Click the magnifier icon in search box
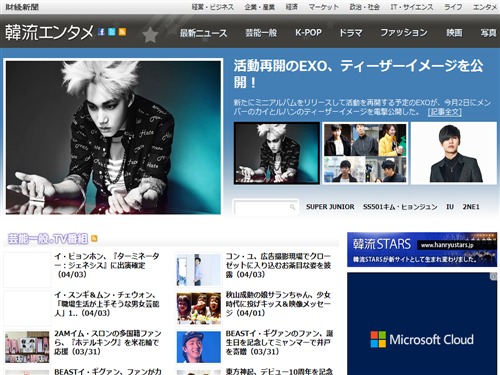Viewport: 500px width, 375px height. click(292, 207)
